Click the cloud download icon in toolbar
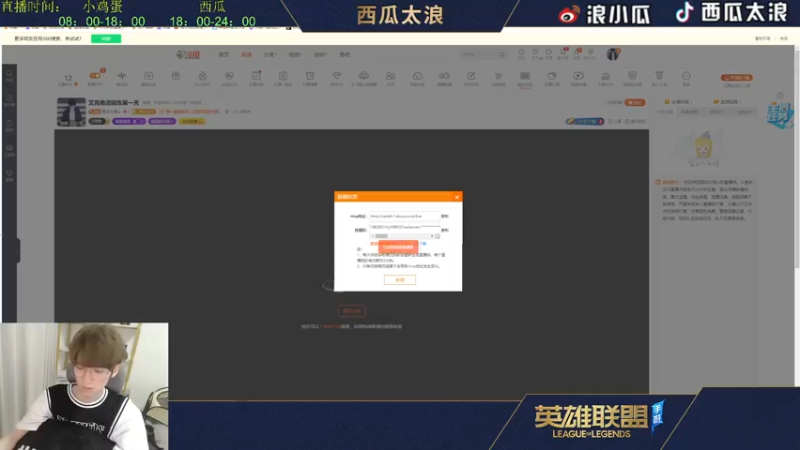This screenshot has width=800, height=450. click(x=363, y=77)
